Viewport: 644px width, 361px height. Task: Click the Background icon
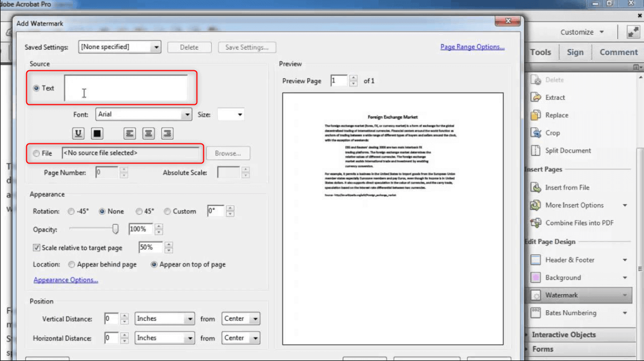click(x=536, y=278)
